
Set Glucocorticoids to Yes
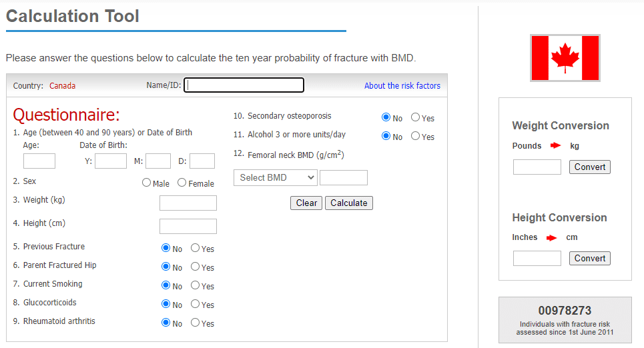[195, 304]
